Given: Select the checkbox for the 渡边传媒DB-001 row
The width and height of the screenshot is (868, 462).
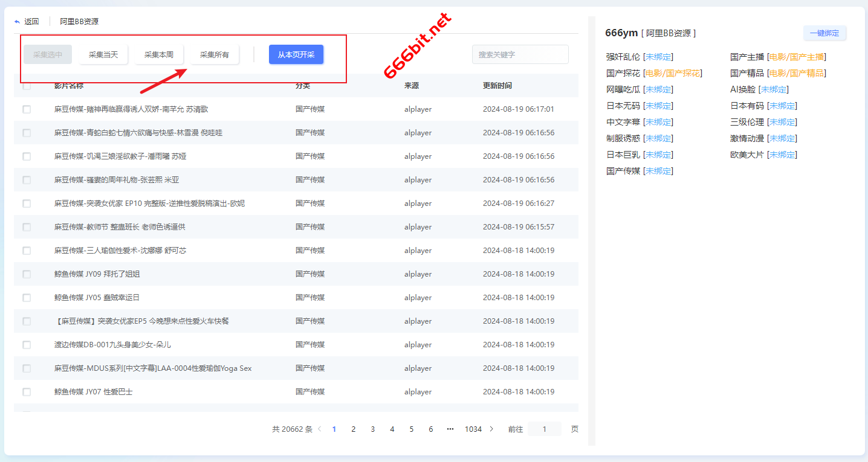Looking at the screenshot, I should point(27,345).
